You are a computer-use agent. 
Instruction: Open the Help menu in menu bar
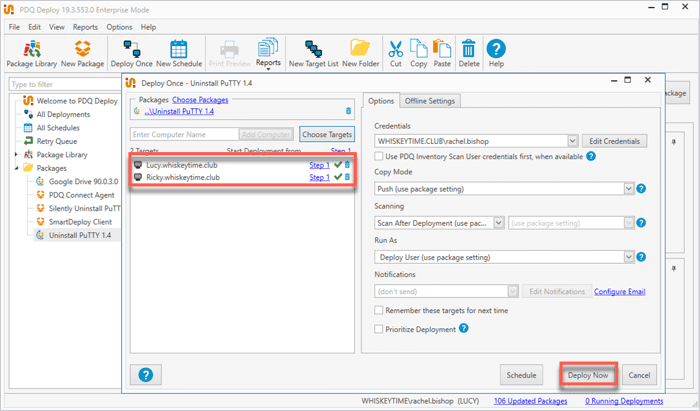[x=148, y=27]
